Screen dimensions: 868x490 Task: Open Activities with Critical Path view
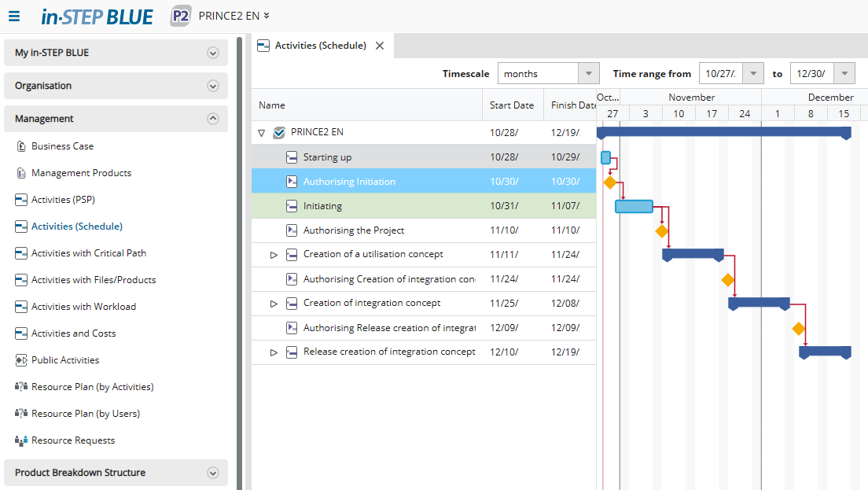[x=88, y=253]
